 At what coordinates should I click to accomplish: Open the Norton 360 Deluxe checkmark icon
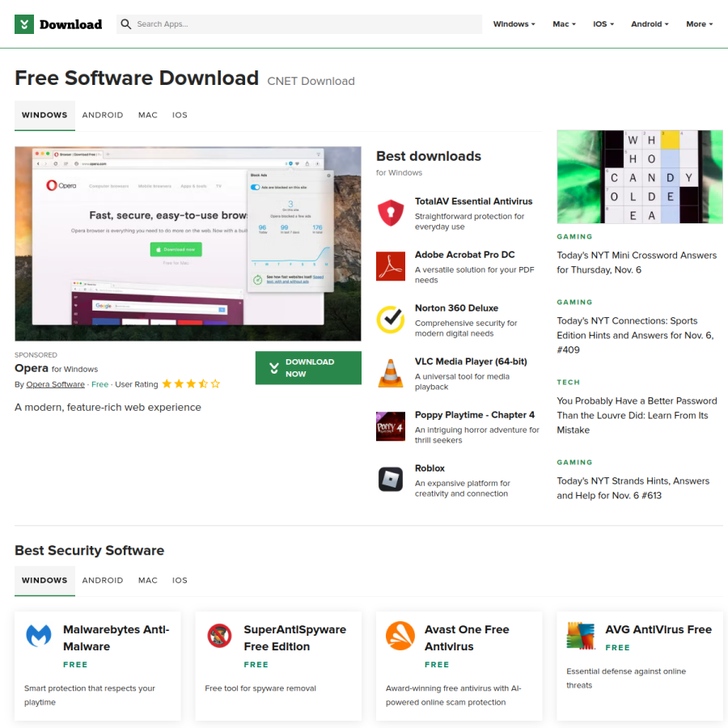(391, 320)
